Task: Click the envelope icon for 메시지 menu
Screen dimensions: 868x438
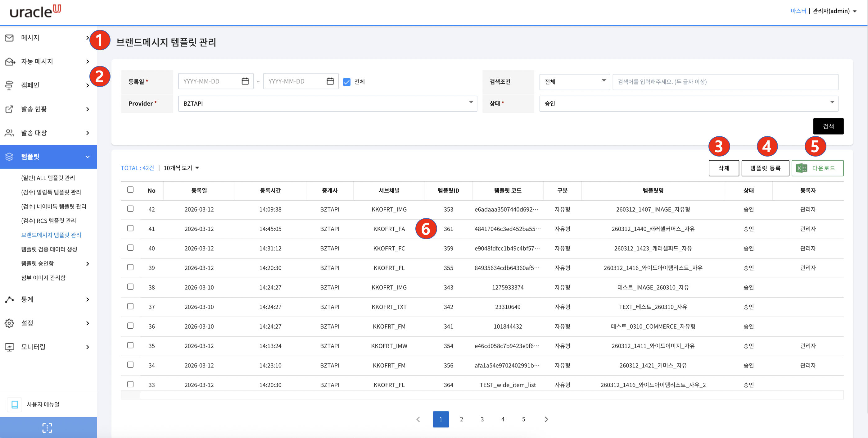Action: (9, 38)
